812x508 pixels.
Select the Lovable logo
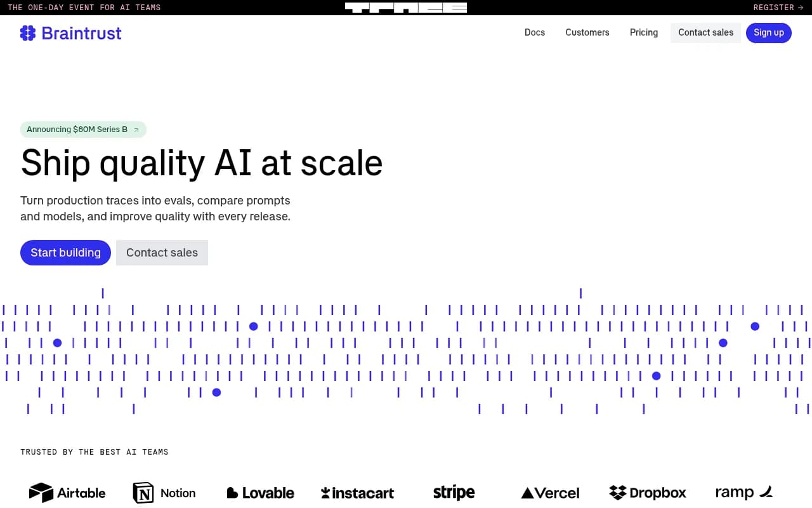coord(260,492)
